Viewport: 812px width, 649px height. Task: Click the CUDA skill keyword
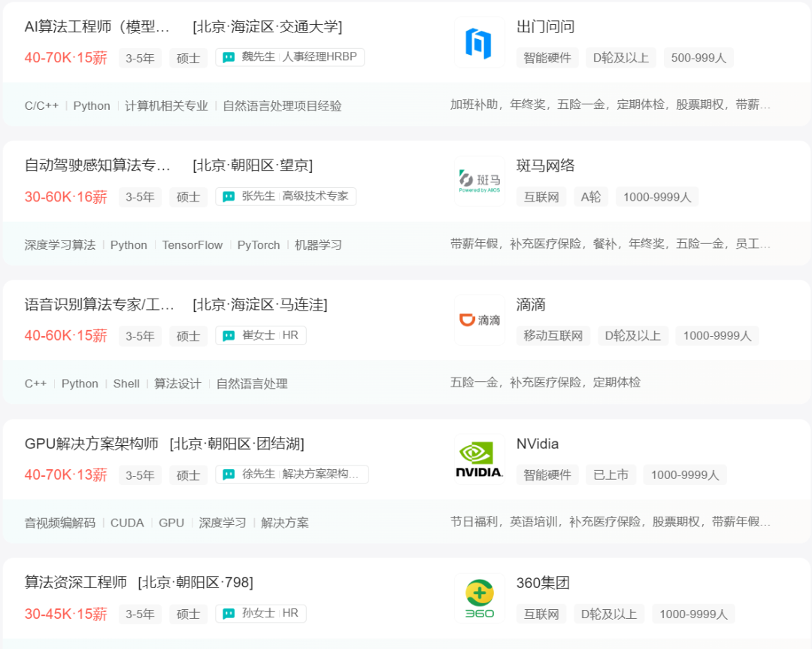(127, 523)
